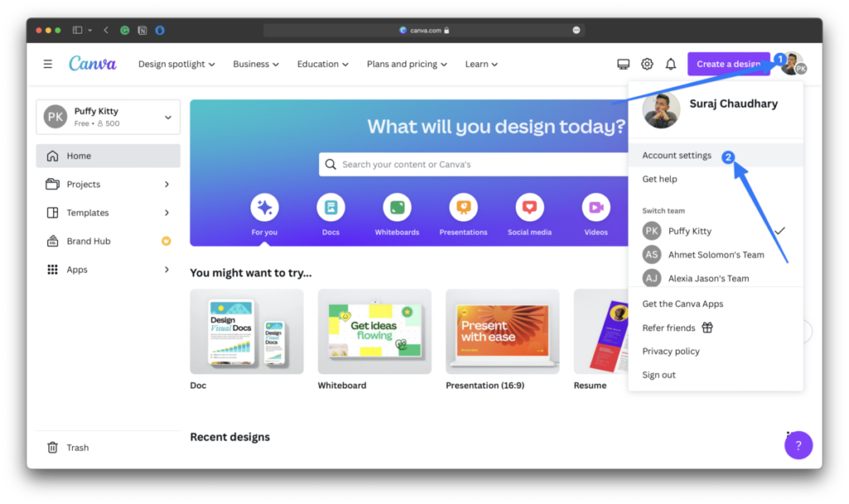Open Brand Hub in the sidebar
Viewport: 849px width, 504px height.
click(x=109, y=241)
